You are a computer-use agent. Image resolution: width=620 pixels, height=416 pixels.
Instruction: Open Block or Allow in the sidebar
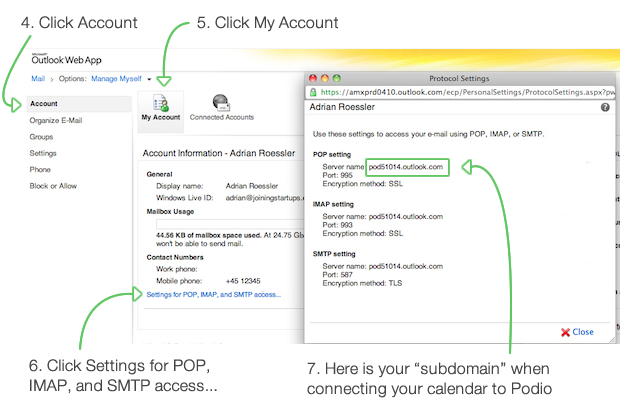(x=53, y=186)
